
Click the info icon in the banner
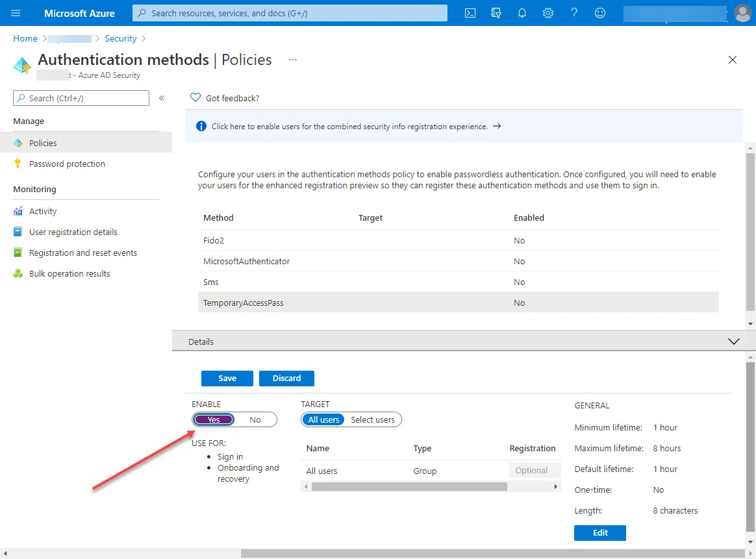(201, 126)
